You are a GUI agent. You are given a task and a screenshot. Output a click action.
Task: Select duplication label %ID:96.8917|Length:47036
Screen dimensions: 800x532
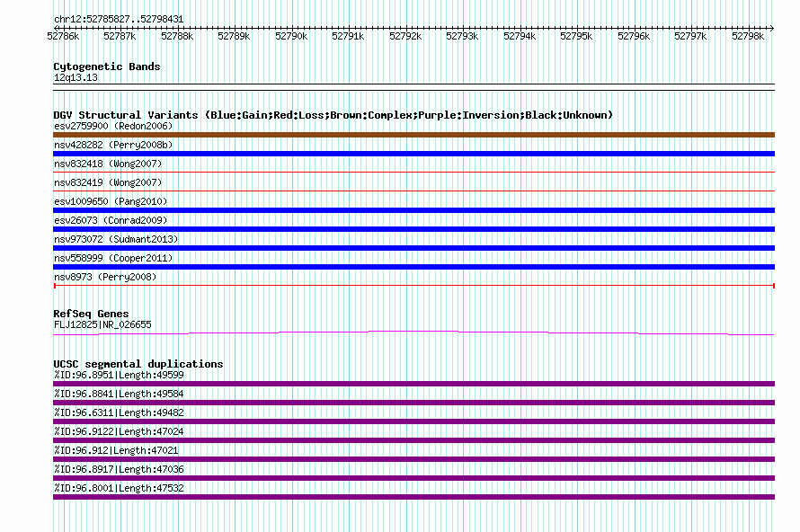(x=119, y=469)
